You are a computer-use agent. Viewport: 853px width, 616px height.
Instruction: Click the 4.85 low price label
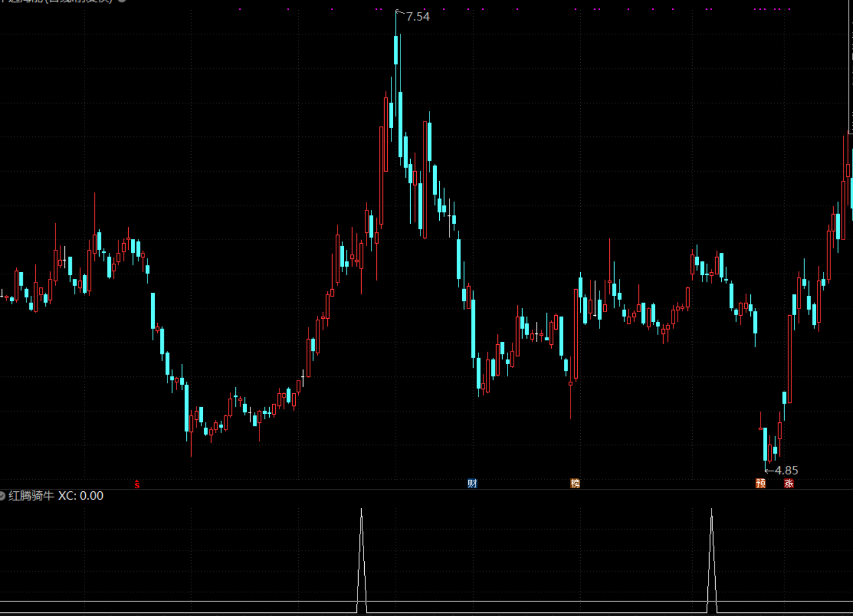click(x=786, y=470)
